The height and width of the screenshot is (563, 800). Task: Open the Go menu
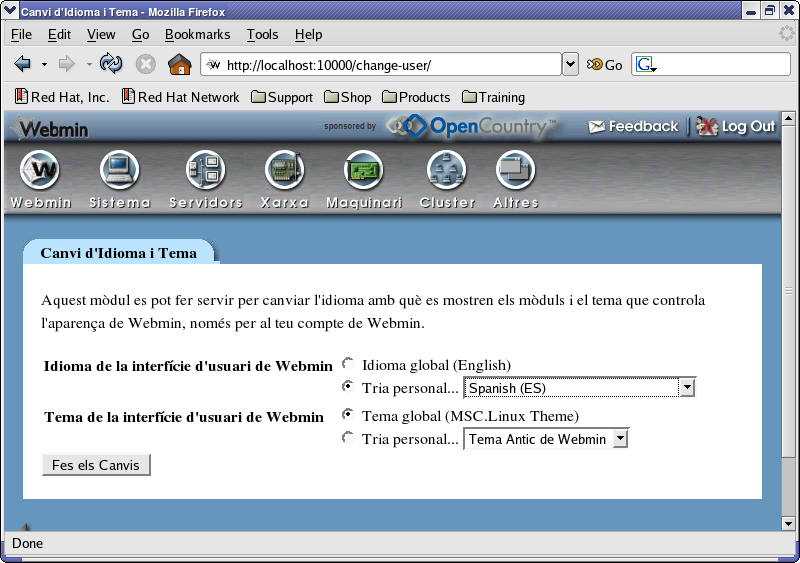tap(140, 34)
